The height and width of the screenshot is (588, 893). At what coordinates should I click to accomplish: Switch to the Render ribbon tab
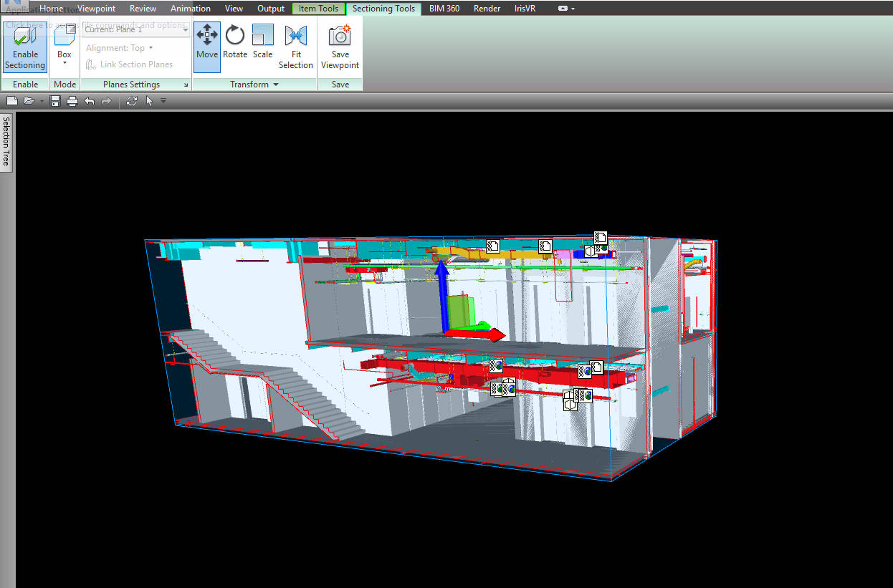click(x=487, y=9)
